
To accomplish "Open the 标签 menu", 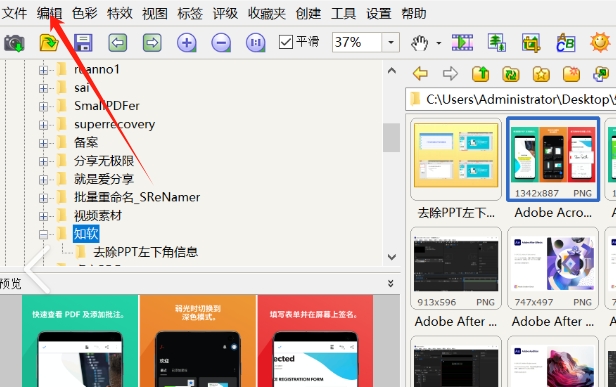I will (x=190, y=13).
